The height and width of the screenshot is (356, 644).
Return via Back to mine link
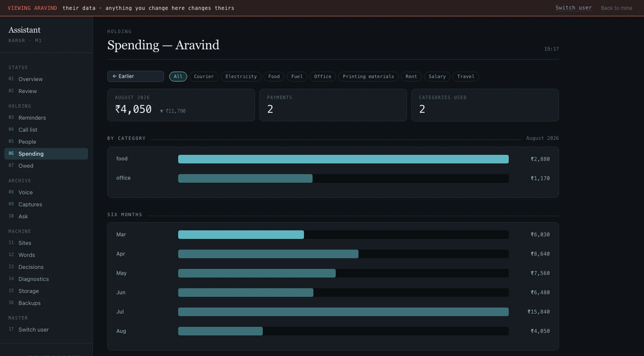click(x=616, y=8)
